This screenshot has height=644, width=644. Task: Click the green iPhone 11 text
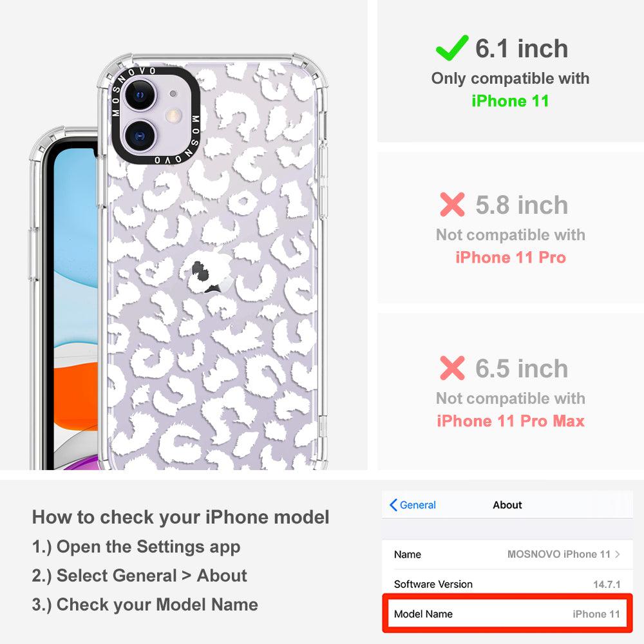pyautogui.click(x=510, y=101)
